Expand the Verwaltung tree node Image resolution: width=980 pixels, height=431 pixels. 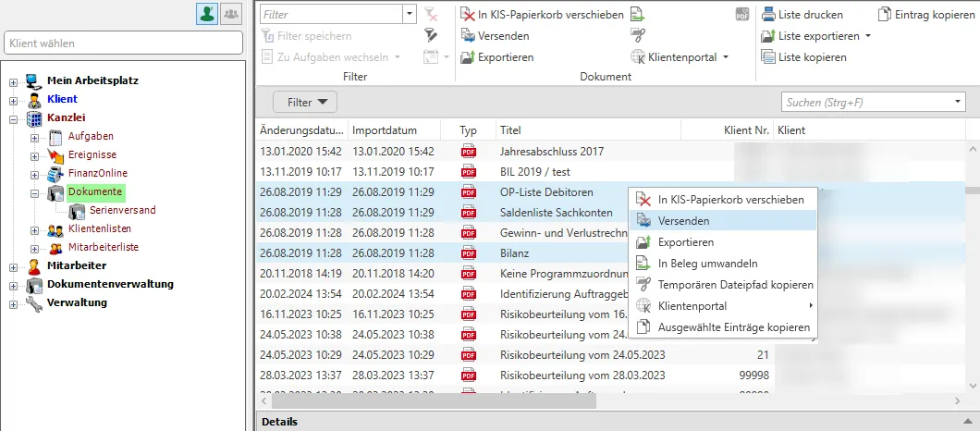coord(13,304)
